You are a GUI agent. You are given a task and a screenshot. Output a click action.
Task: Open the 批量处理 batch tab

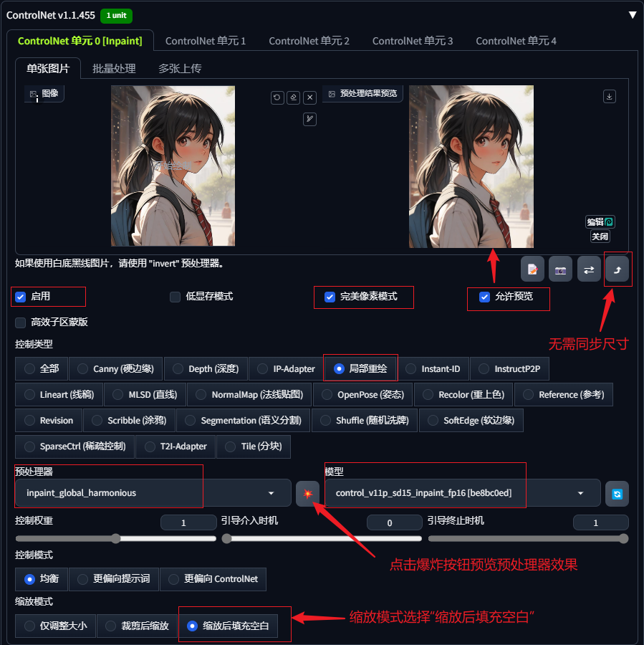click(x=114, y=69)
